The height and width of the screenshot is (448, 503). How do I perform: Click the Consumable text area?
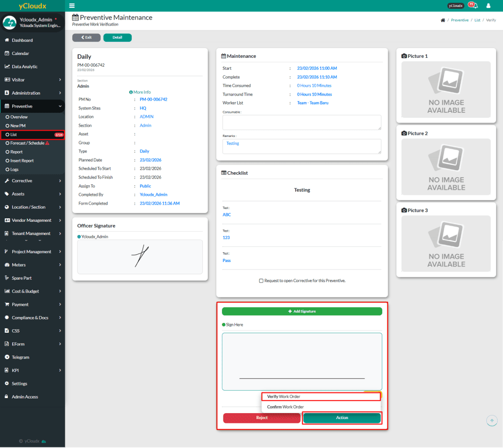pos(302,122)
